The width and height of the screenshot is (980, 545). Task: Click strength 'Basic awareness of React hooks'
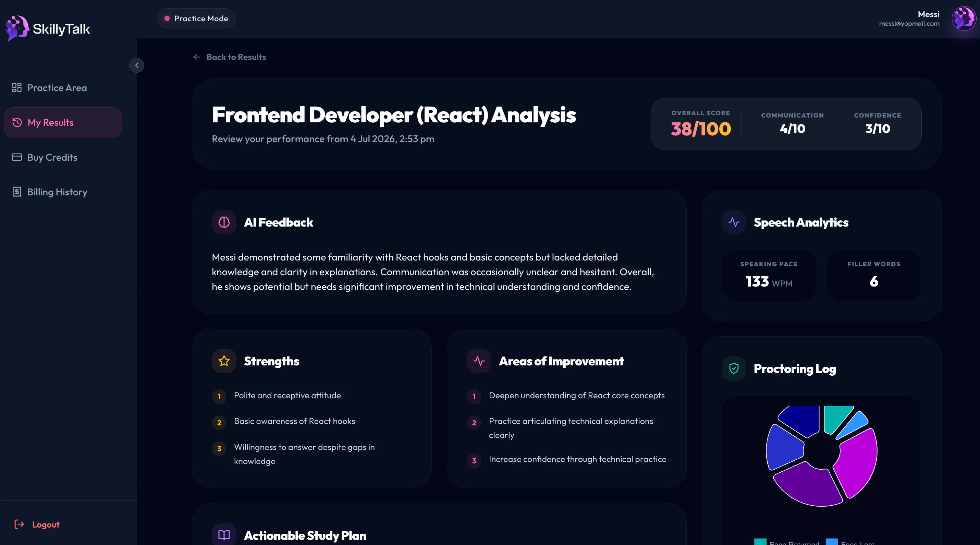(x=294, y=421)
